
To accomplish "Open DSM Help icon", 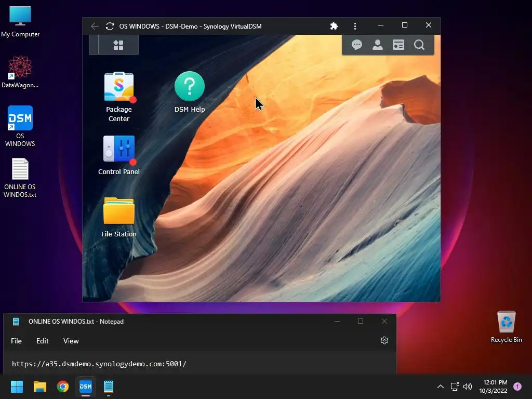I will (189, 86).
